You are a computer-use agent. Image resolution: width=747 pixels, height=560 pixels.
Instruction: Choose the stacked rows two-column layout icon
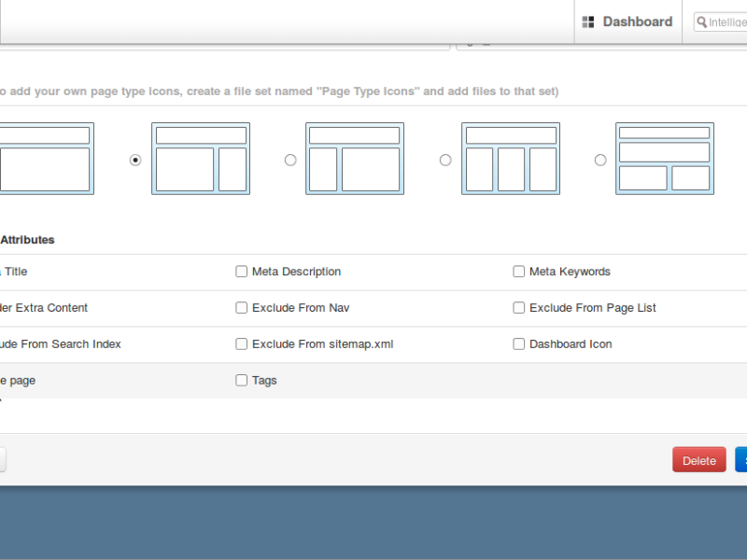(665, 159)
